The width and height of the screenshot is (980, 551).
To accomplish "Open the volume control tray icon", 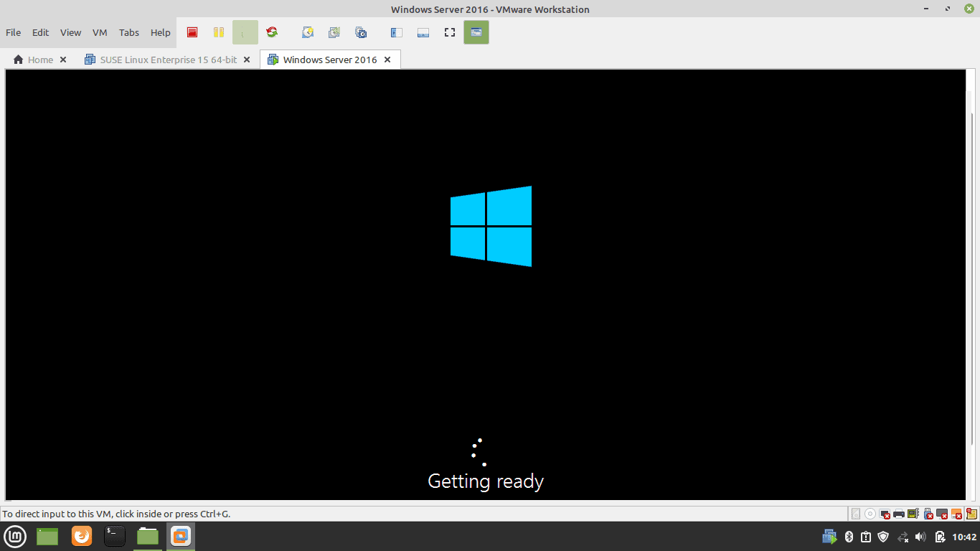I will point(921,537).
